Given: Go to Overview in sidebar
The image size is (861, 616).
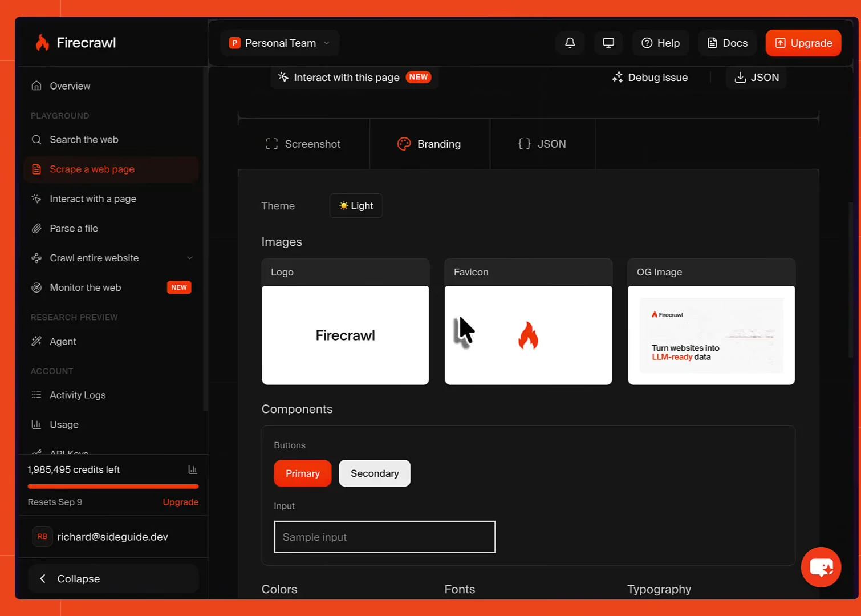Looking at the screenshot, I should coord(111,86).
